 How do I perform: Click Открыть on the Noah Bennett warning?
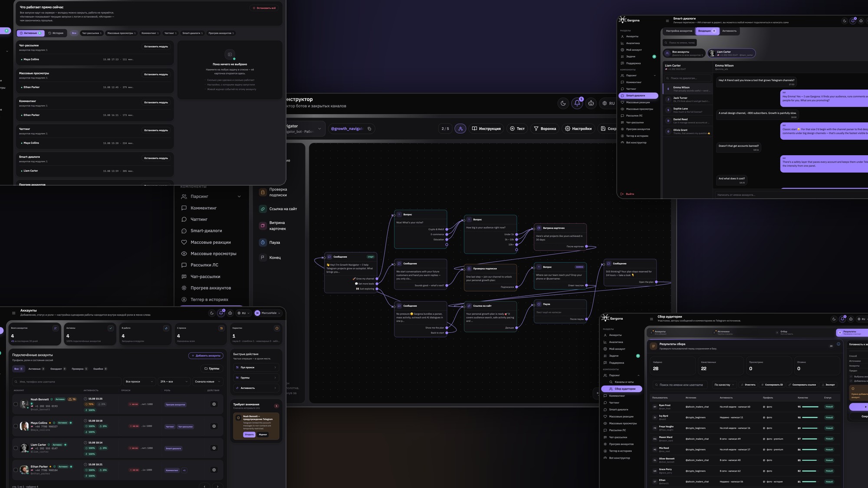pyautogui.click(x=249, y=434)
